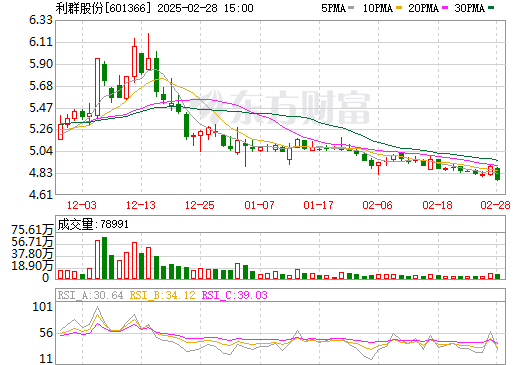Click the 12-13 date axis label
520x365 pixels.
point(141,205)
